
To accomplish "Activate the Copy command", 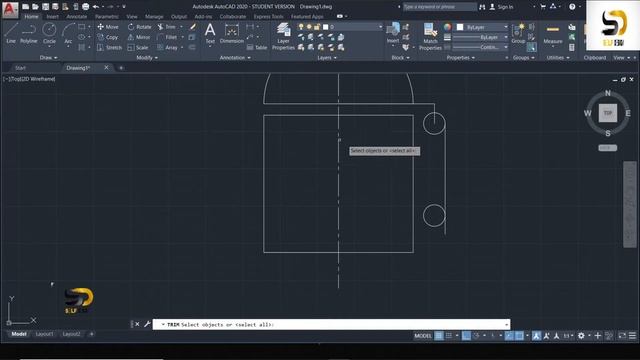I will 108,37.
